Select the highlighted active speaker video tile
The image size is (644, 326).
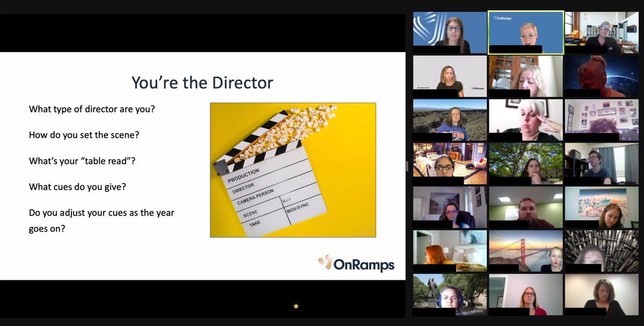pos(526,32)
